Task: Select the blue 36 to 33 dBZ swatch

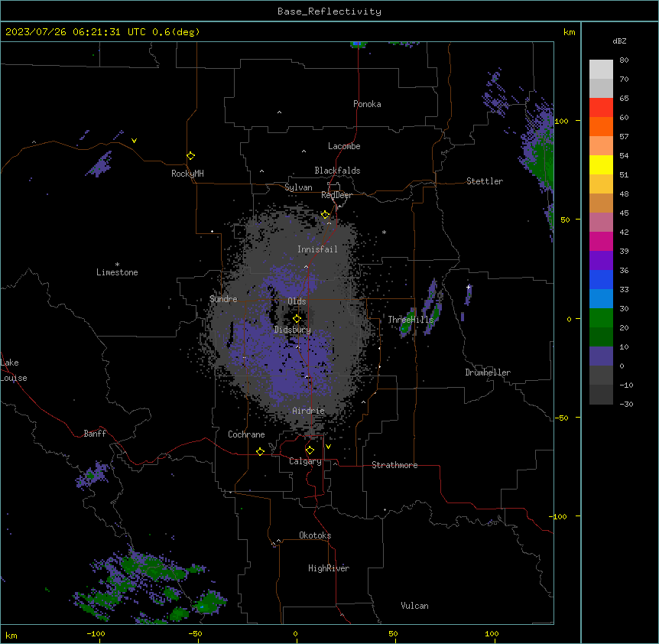Action: [x=601, y=279]
